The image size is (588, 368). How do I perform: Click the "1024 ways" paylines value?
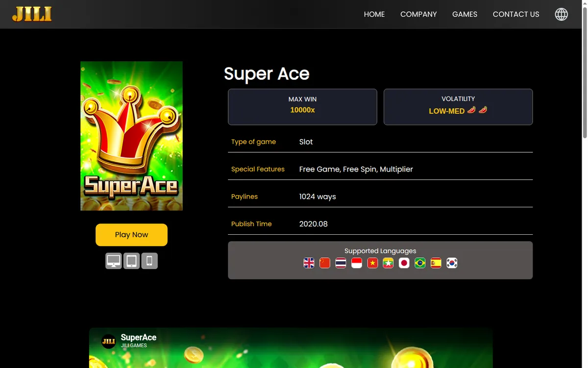(x=318, y=196)
